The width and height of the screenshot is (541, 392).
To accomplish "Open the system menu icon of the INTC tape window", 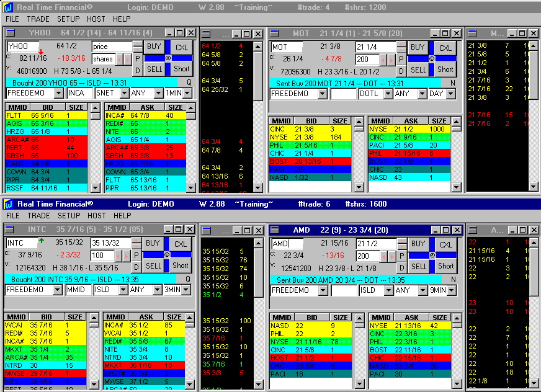I will (207, 230).
